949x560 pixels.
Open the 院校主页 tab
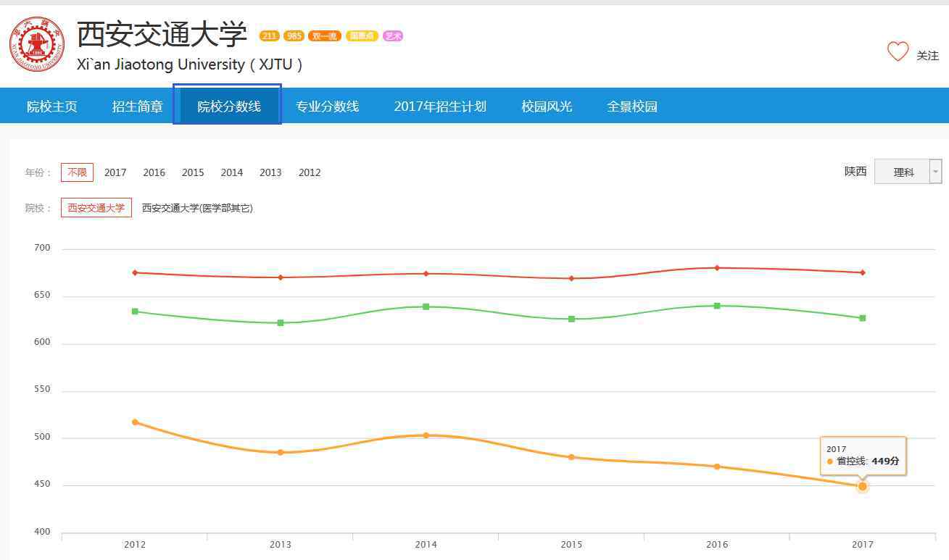pyautogui.click(x=52, y=106)
